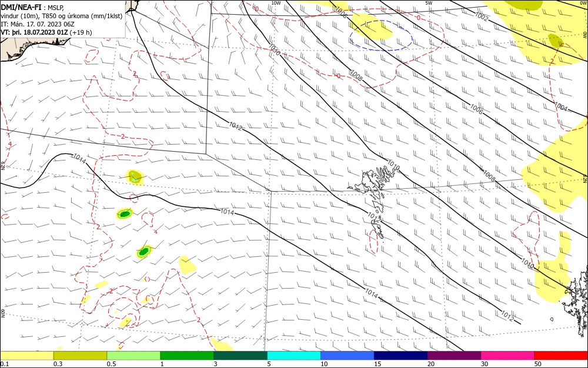Select the dark green 3–5 legend swatch

(x=240, y=356)
